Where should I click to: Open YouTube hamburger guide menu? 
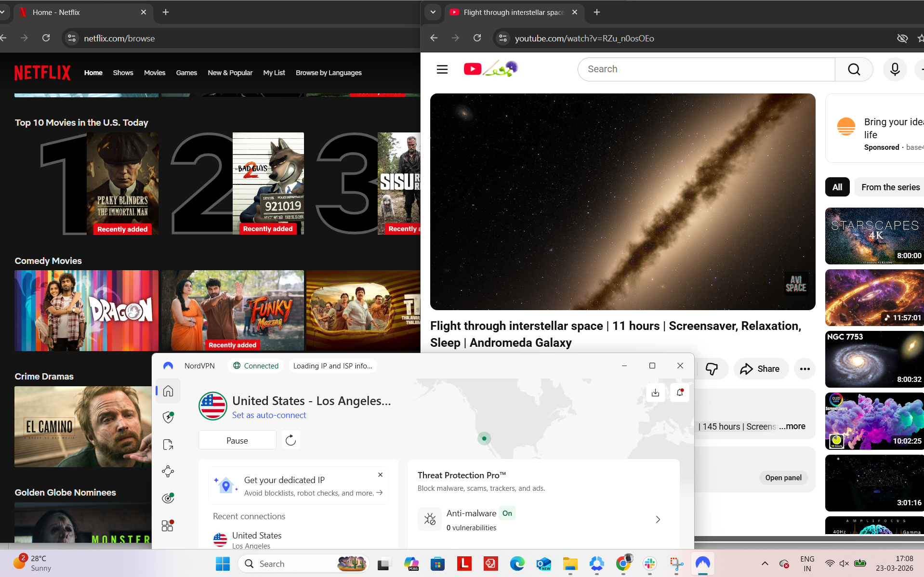pyautogui.click(x=442, y=69)
